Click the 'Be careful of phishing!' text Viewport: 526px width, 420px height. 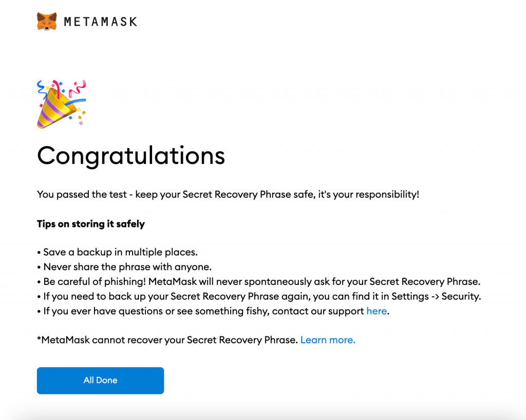point(95,281)
